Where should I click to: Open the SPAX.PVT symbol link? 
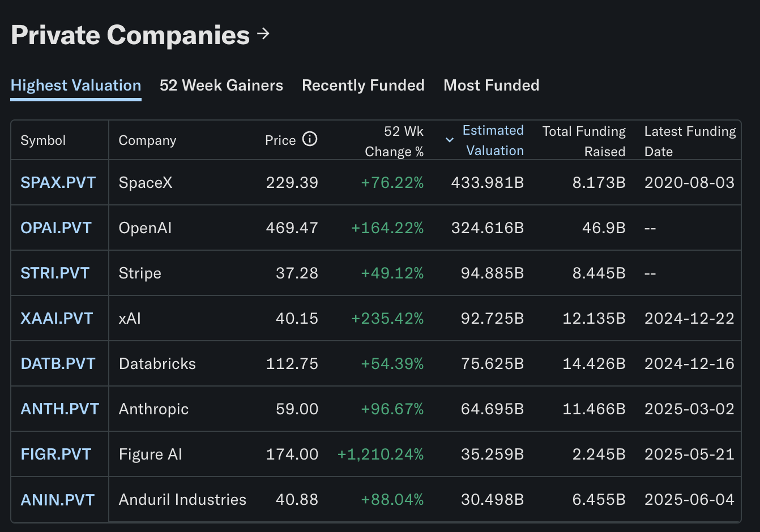[x=58, y=183]
